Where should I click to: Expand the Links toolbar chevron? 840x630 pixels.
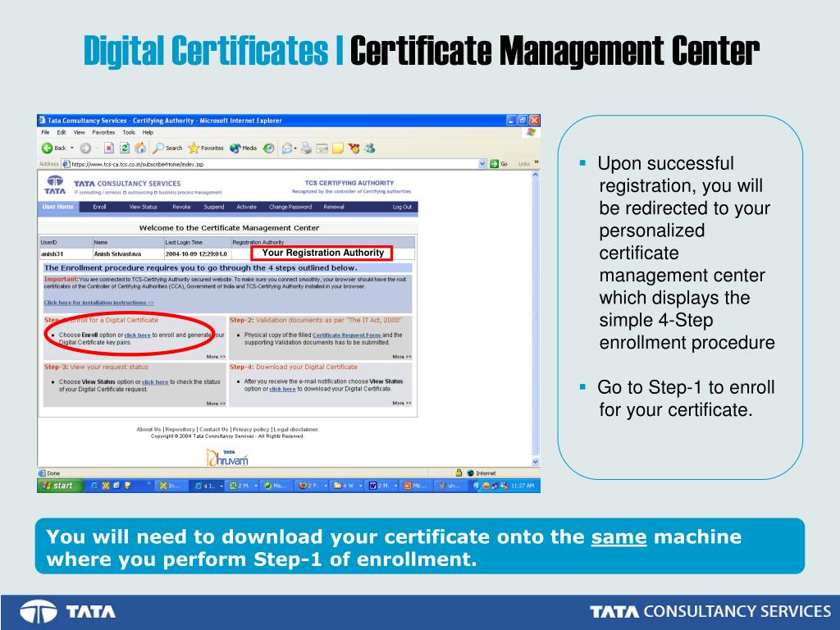tap(536, 163)
